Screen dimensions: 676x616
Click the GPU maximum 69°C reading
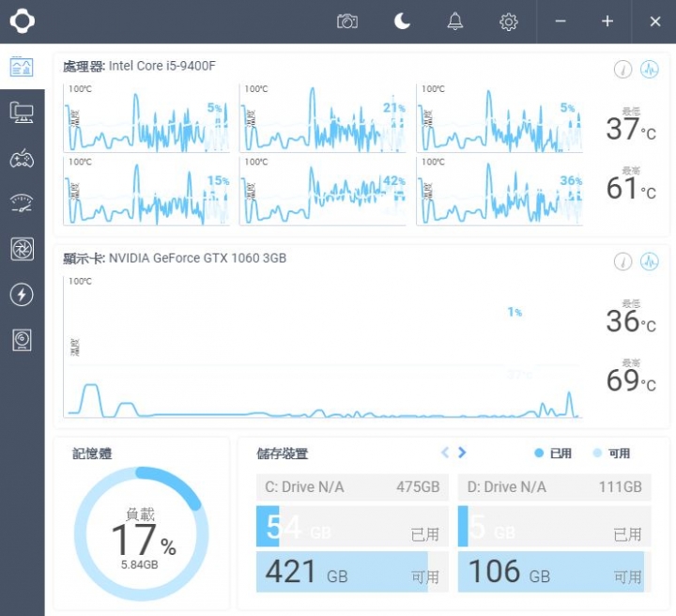631,380
